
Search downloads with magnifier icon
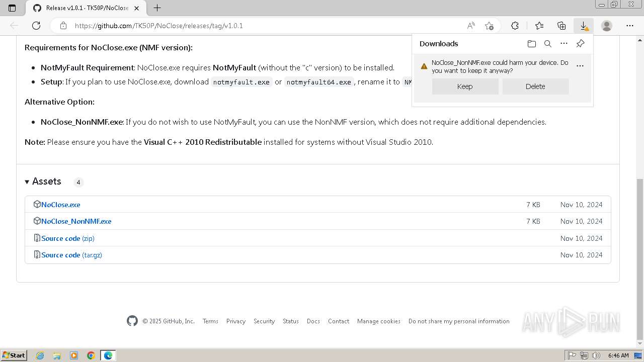coord(548,44)
